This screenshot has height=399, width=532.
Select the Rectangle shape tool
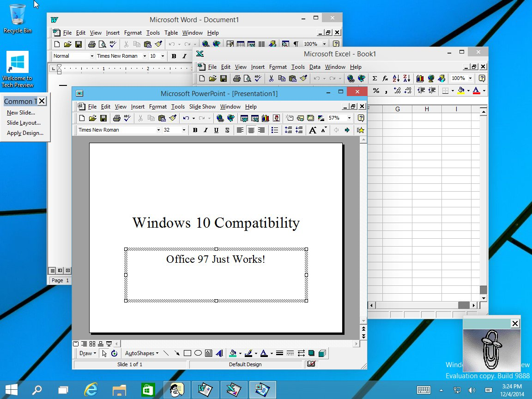187,353
